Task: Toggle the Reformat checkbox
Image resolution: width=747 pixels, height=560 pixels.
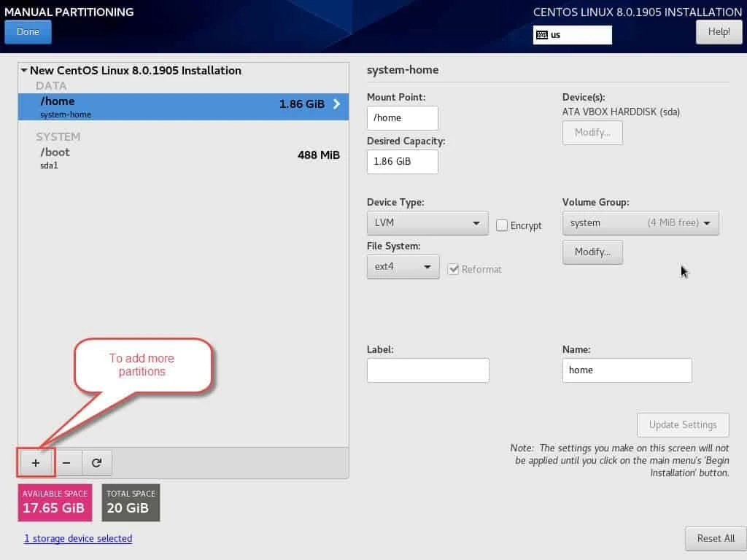Action: pos(454,269)
